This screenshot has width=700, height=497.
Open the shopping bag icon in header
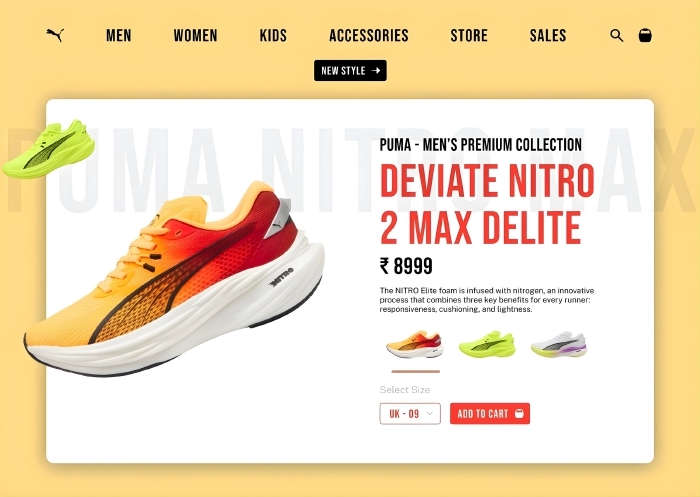(645, 35)
